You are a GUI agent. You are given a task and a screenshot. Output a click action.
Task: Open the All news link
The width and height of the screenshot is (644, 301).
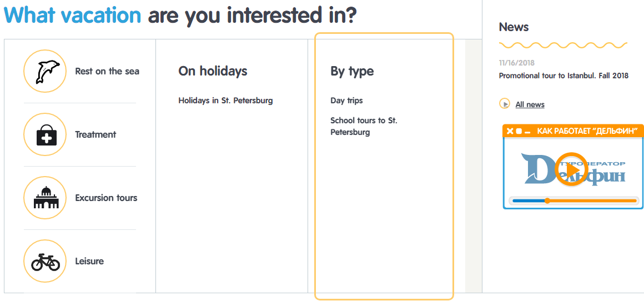(x=530, y=104)
